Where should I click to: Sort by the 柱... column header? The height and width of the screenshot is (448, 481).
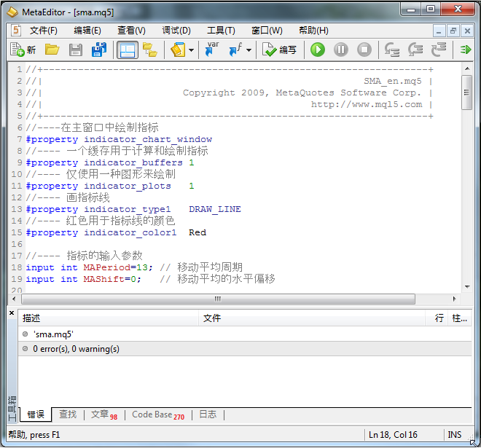pyautogui.click(x=460, y=318)
